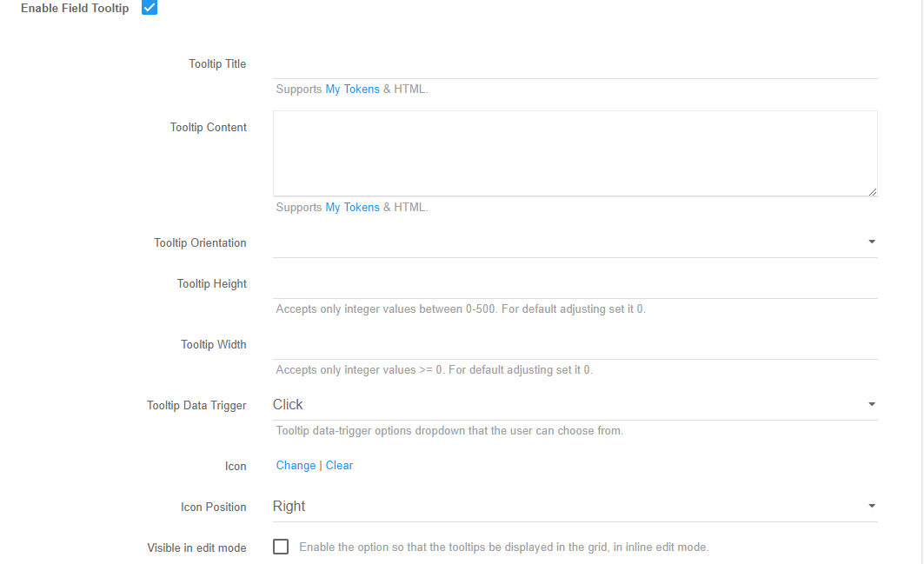Click the Tooltip Height input field
The image size is (924, 564).
(574, 283)
